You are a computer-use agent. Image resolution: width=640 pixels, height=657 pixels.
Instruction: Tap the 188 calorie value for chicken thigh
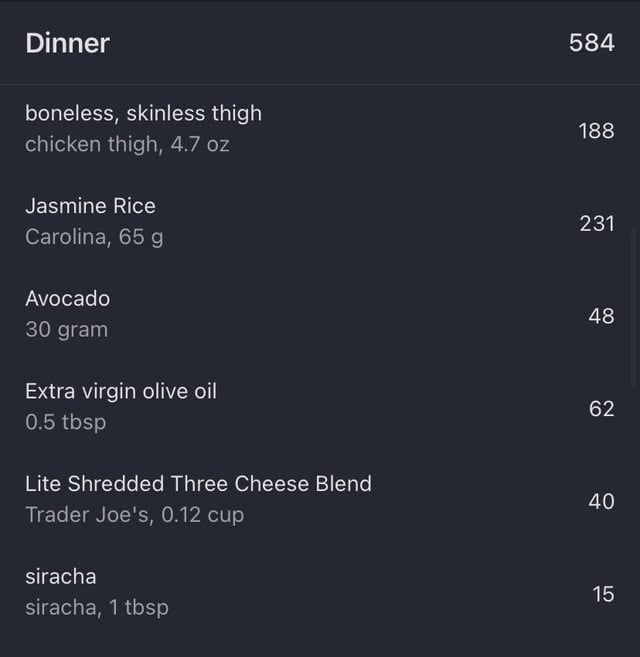click(596, 131)
